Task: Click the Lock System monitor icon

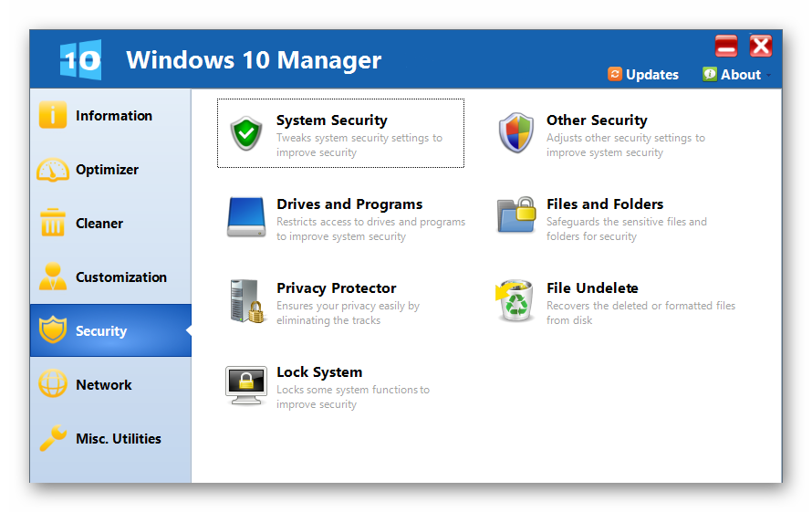Action: 246,386
